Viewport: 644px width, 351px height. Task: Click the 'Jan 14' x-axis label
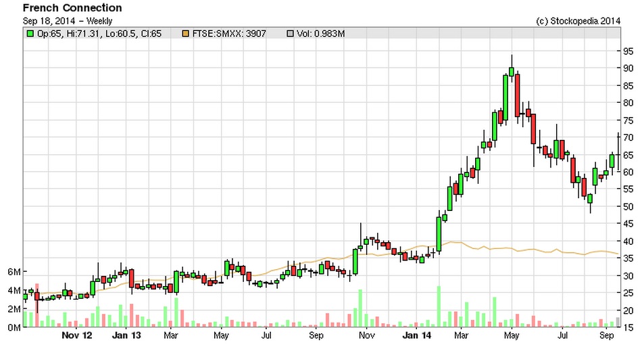coord(417,335)
